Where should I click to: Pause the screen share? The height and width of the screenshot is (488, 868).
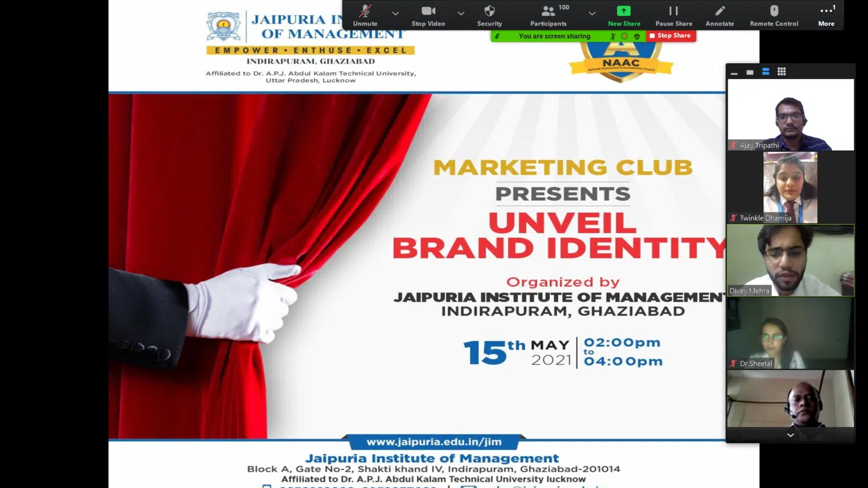pos(674,15)
